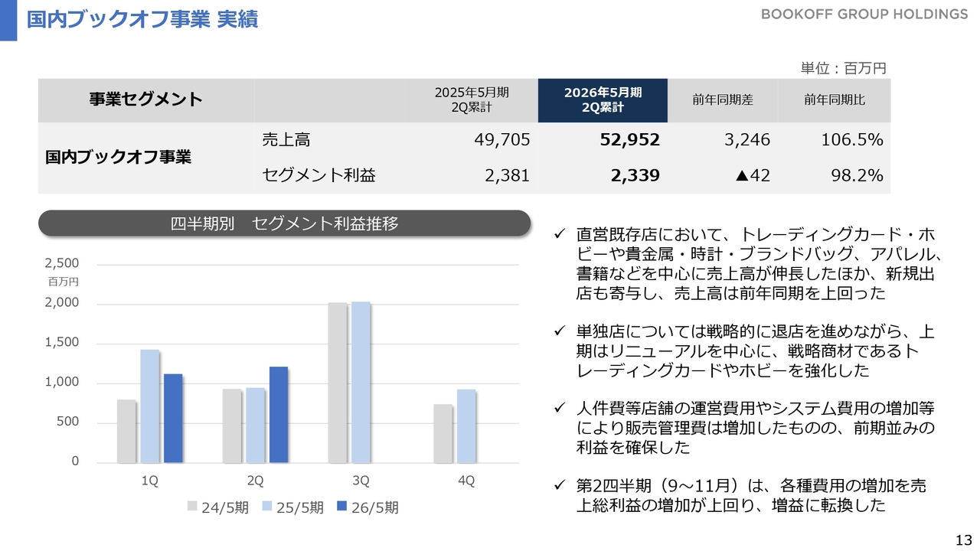Click the checkmark bullet beside 単独店 paragraph

pos(558,332)
